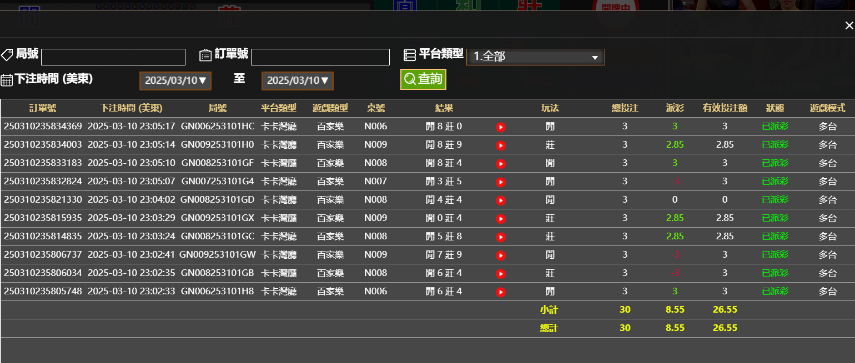
Task: Click the green 查詢 search button
Action: [423, 80]
